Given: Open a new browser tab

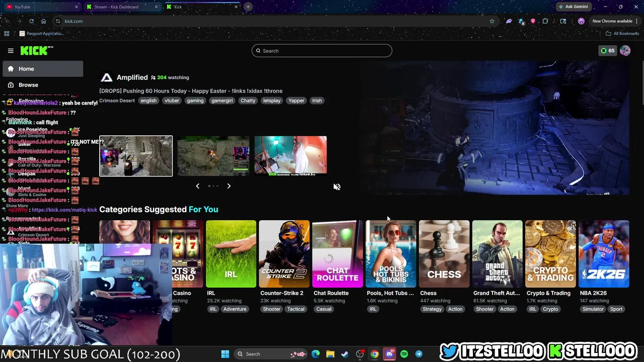Looking at the screenshot, I should 248,7.
